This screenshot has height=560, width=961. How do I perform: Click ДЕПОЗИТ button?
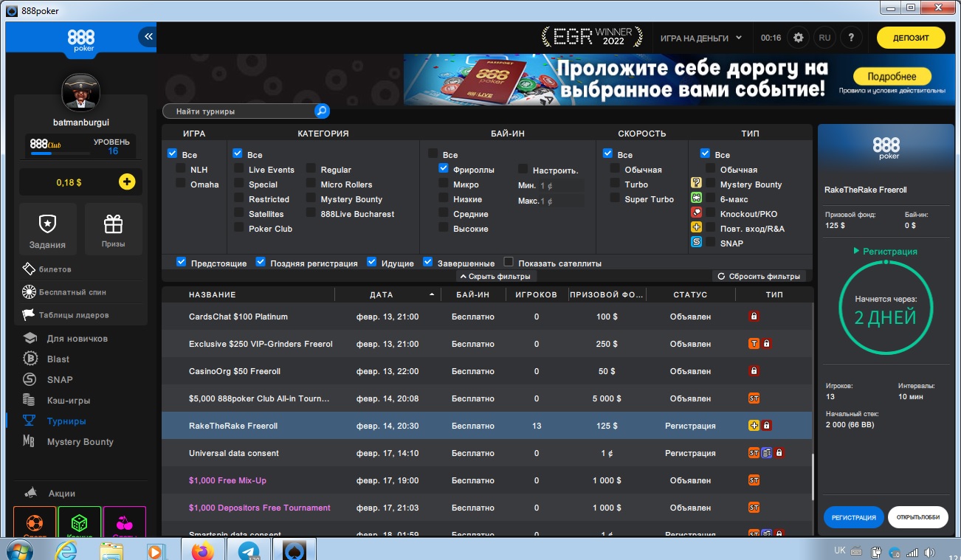tap(911, 38)
